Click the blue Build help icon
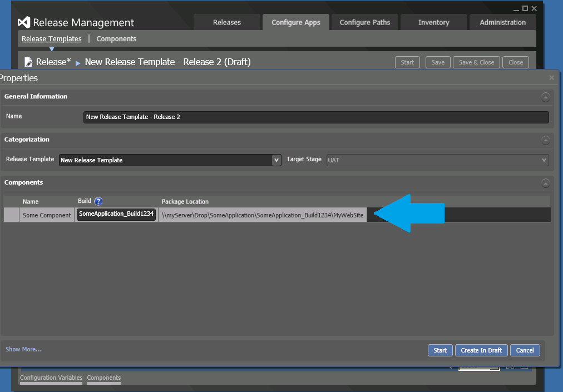563x392 pixels. click(98, 201)
